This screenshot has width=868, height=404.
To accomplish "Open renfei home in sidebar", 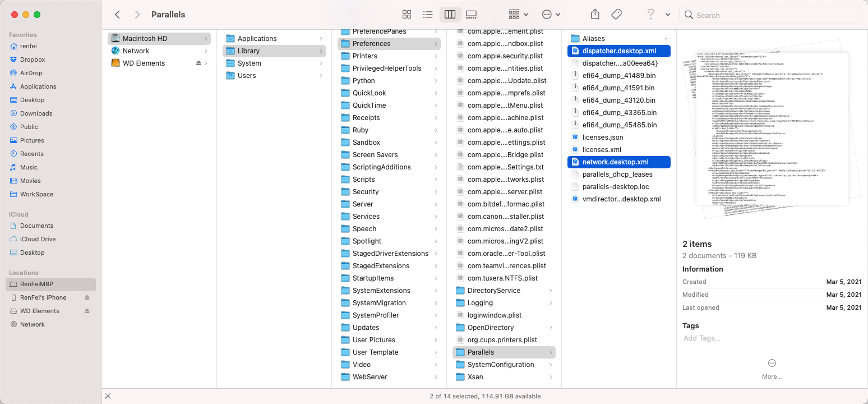I will pyautogui.click(x=50, y=46).
